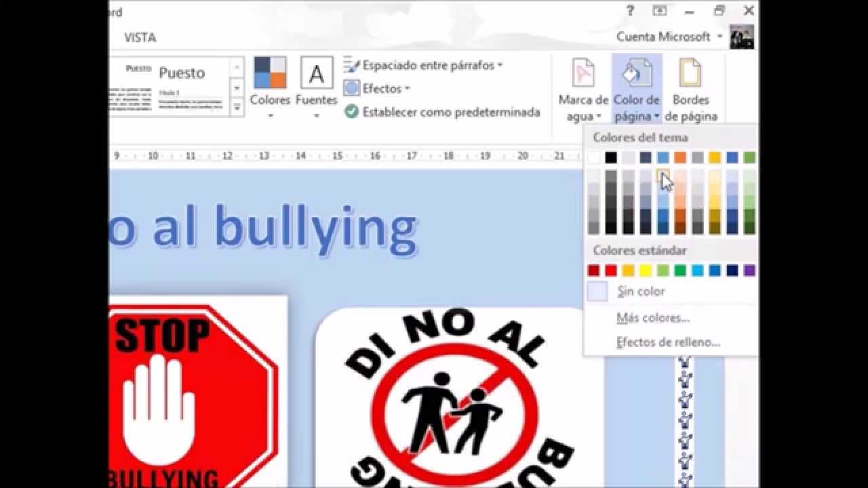Image resolution: width=868 pixels, height=488 pixels.
Task: Toggle the Color de página dropdown
Action: [x=637, y=89]
